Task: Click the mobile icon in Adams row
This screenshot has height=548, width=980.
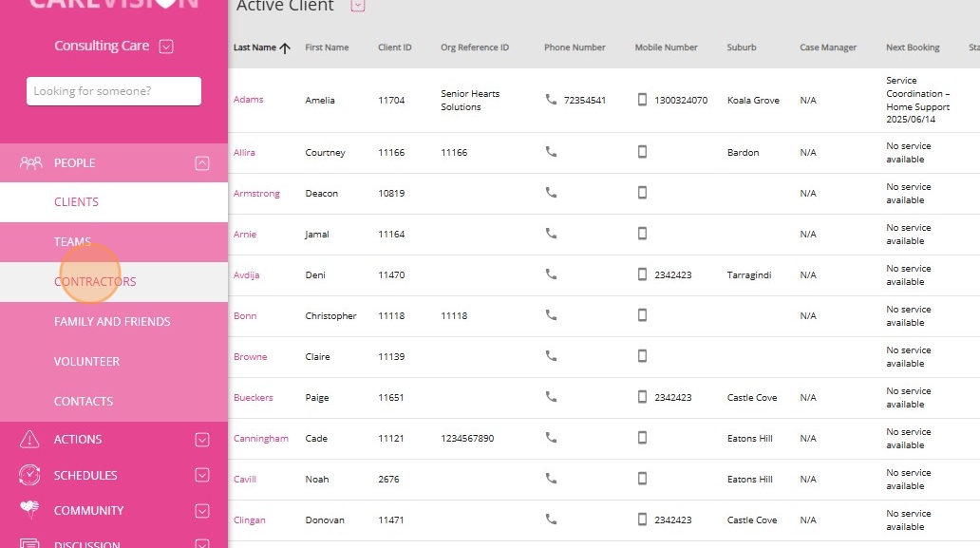Action: [x=642, y=100]
